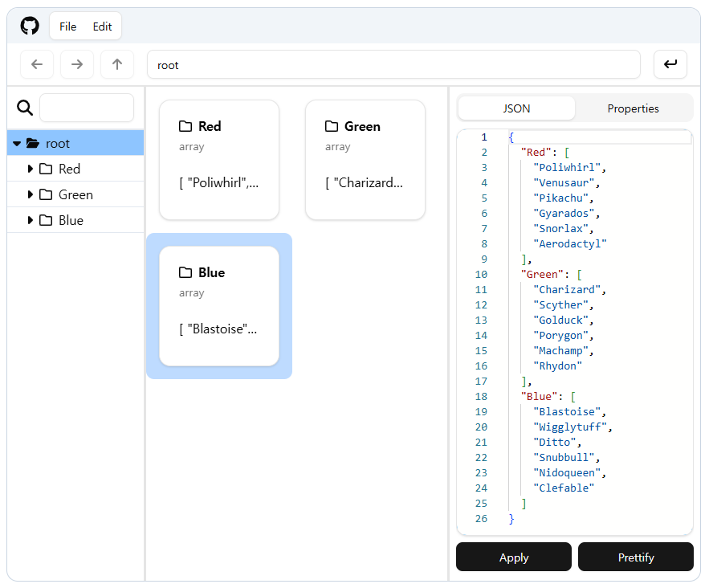Click the search magnifier icon
The image size is (709, 588).
coord(24,107)
